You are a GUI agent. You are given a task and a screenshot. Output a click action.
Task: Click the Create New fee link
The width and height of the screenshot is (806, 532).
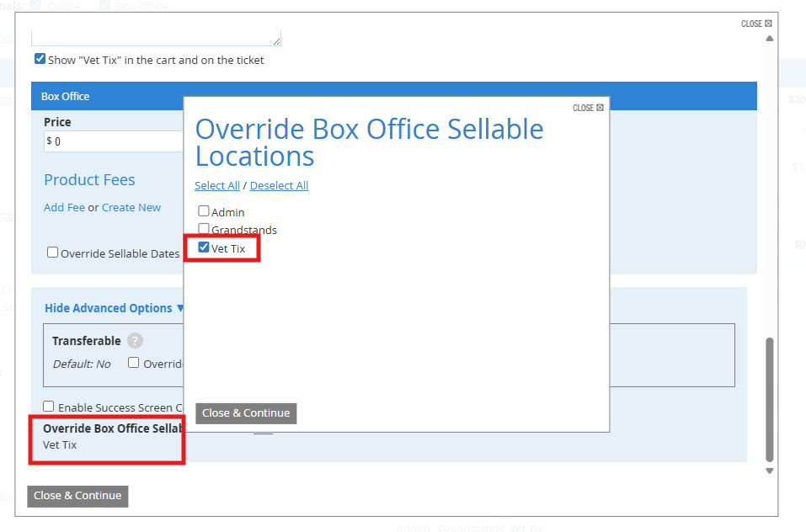tap(131, 207)
